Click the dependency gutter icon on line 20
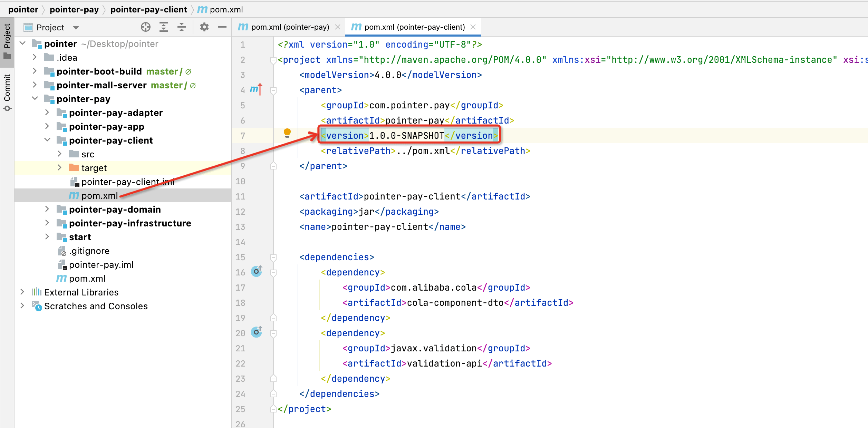 tap(257, 332)
